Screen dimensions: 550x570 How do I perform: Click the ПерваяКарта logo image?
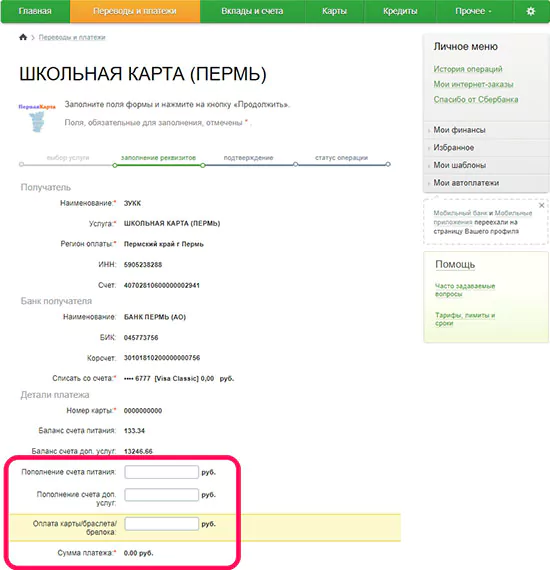(x=37, y=118)
